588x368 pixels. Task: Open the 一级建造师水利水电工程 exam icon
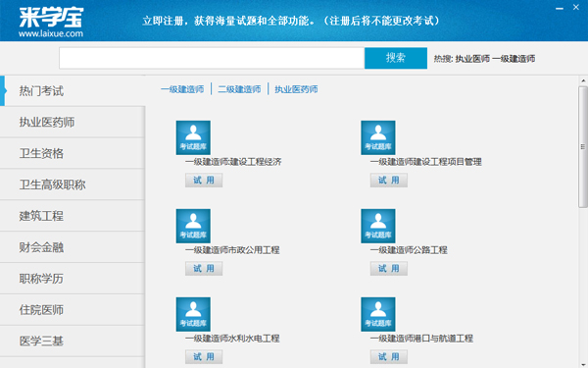[x=193, y=314]
